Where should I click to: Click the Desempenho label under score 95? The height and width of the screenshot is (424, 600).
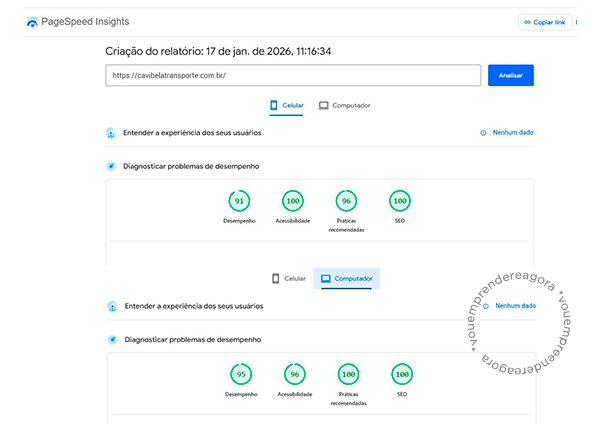click(241, 394)
